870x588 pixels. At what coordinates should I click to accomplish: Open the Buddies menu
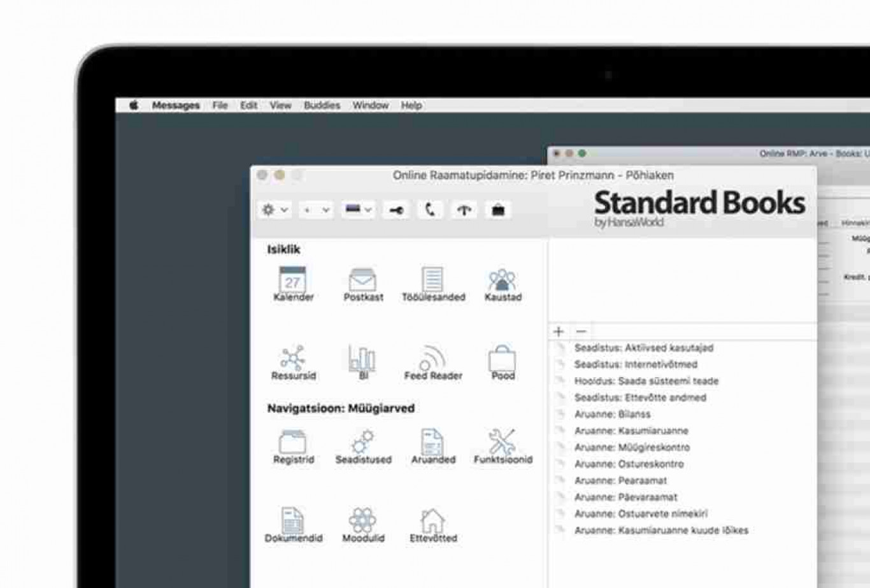pyautogui.click(x=322, y=105)
